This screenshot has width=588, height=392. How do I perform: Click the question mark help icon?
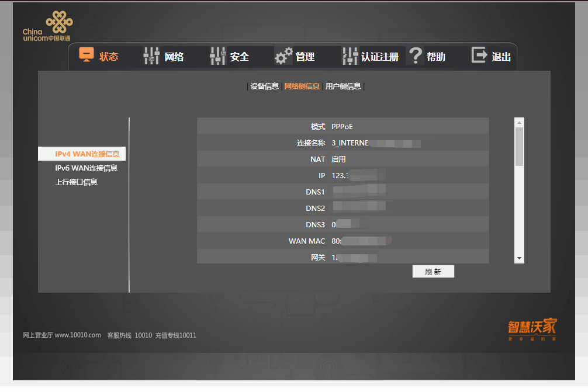416,55
